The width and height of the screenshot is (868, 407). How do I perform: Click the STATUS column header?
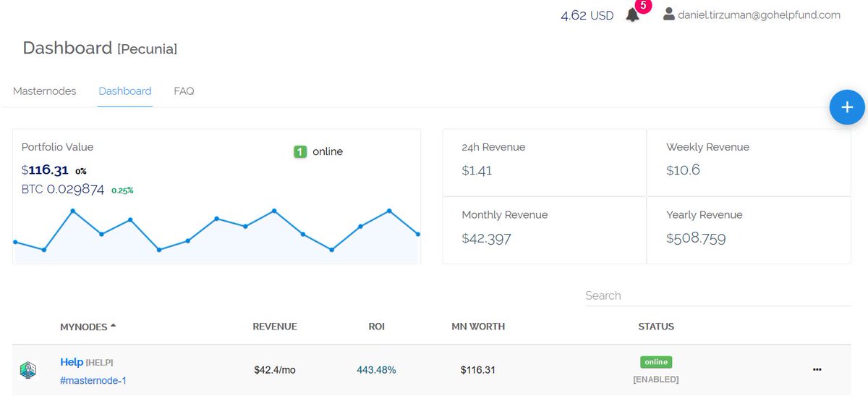pos(656,327)
